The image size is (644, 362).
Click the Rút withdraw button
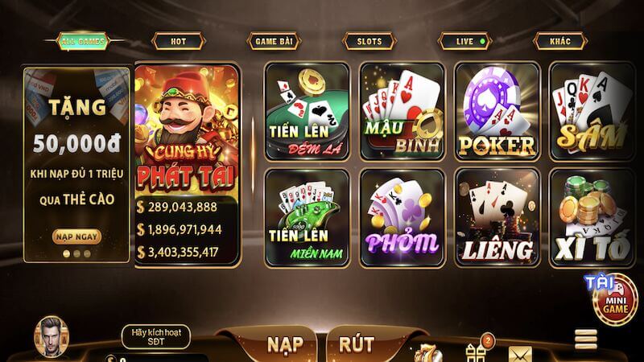click(x=357, y=344)
